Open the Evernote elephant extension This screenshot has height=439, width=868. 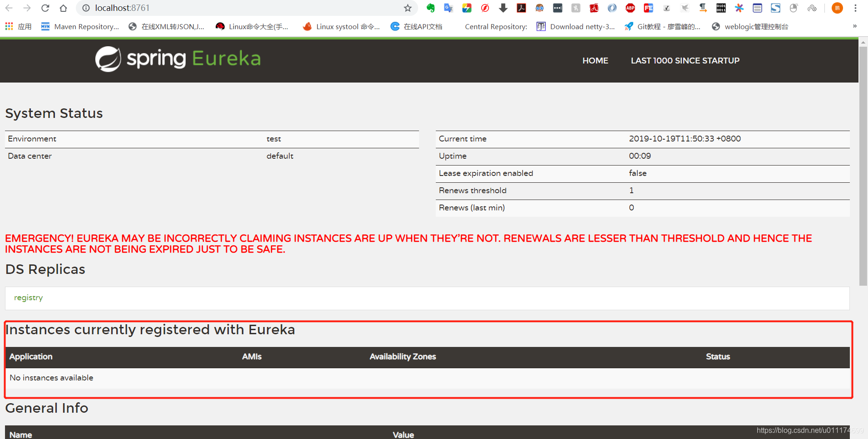coord(430,8)
